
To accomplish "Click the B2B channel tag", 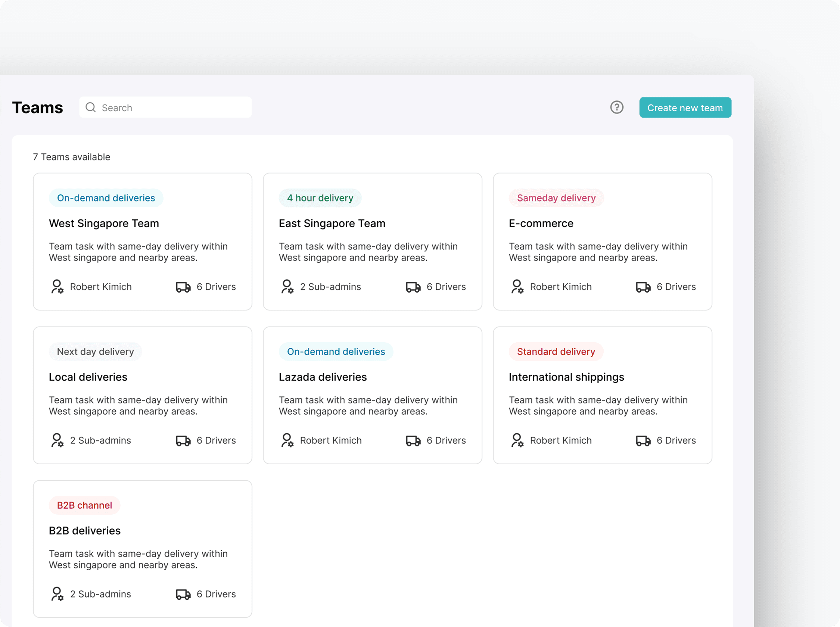I will tap(84, 506).
